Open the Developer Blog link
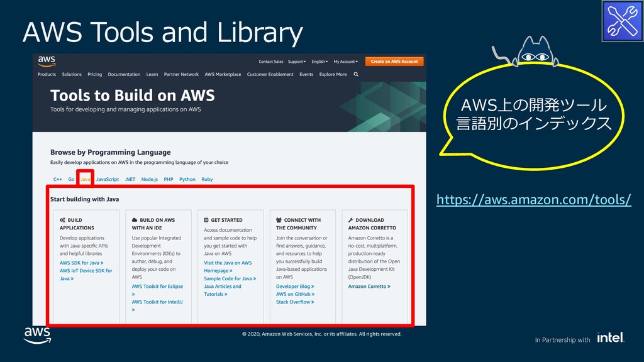This screenshot has width=644, height=362. (x=295, y=286)
